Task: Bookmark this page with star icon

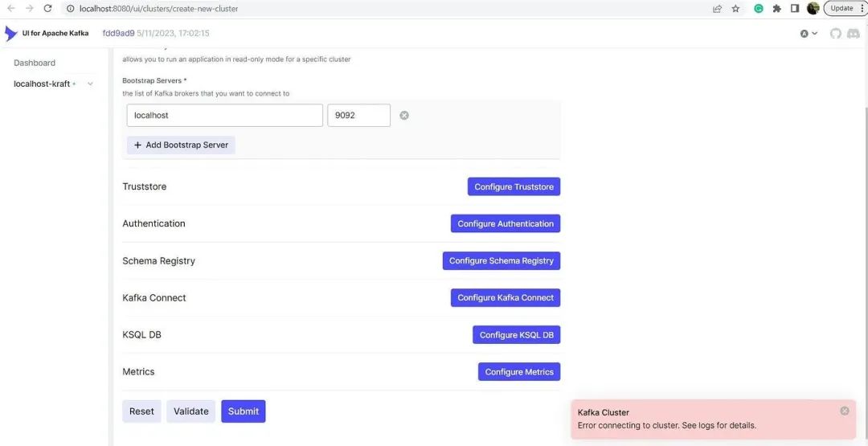Action: point(735,8)
